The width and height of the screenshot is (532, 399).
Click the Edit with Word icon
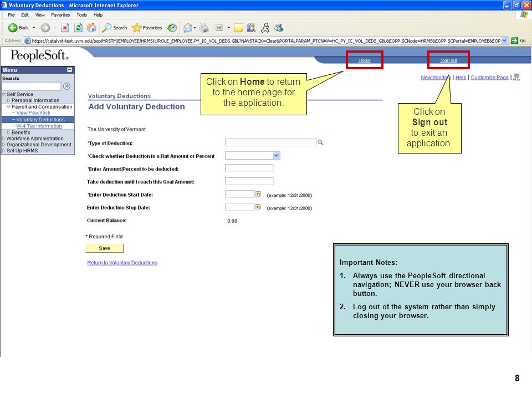tap(219, 28)
